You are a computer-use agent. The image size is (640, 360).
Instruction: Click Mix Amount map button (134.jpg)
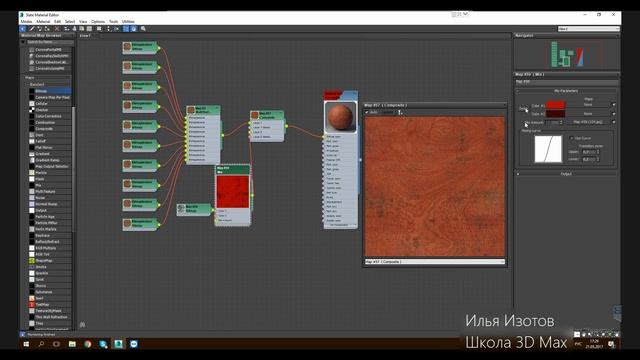coord(588,122)
